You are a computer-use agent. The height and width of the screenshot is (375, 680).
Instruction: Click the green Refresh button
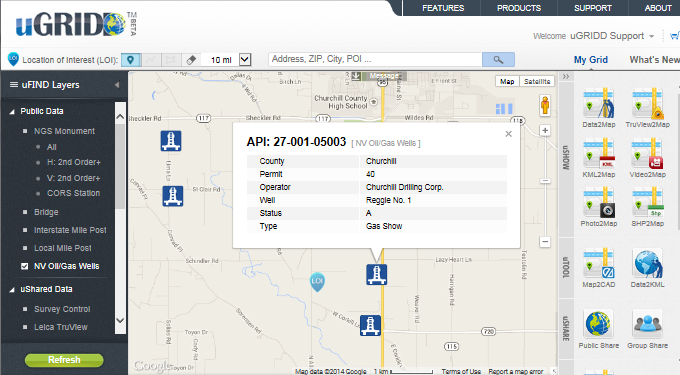point(64,360)
